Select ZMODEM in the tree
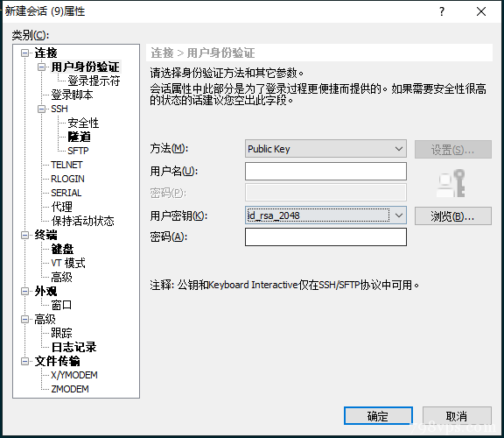Screen dimensions: 504x438 (x=70, y=389)
